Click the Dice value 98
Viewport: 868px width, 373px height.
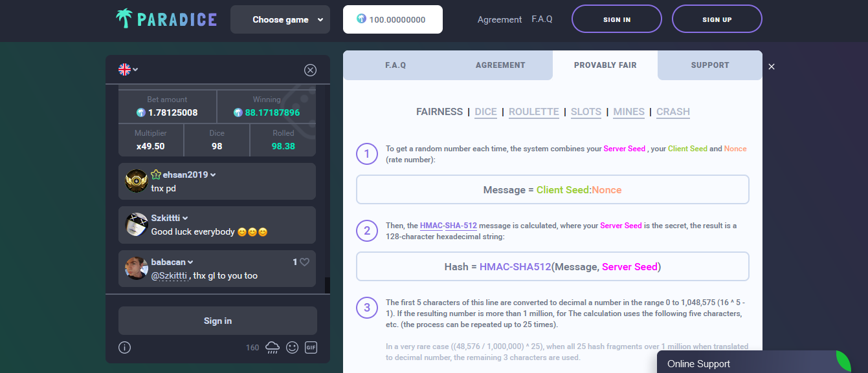click(x=217, y=146)
